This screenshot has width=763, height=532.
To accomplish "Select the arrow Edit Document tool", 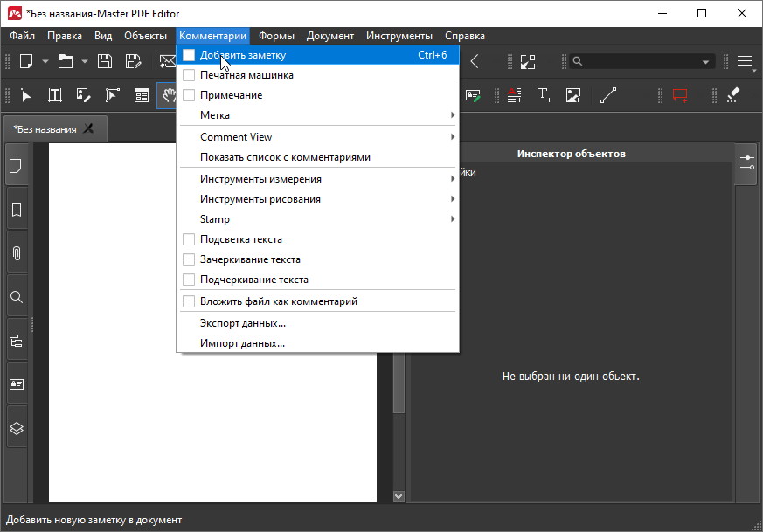I will (26, 95).
